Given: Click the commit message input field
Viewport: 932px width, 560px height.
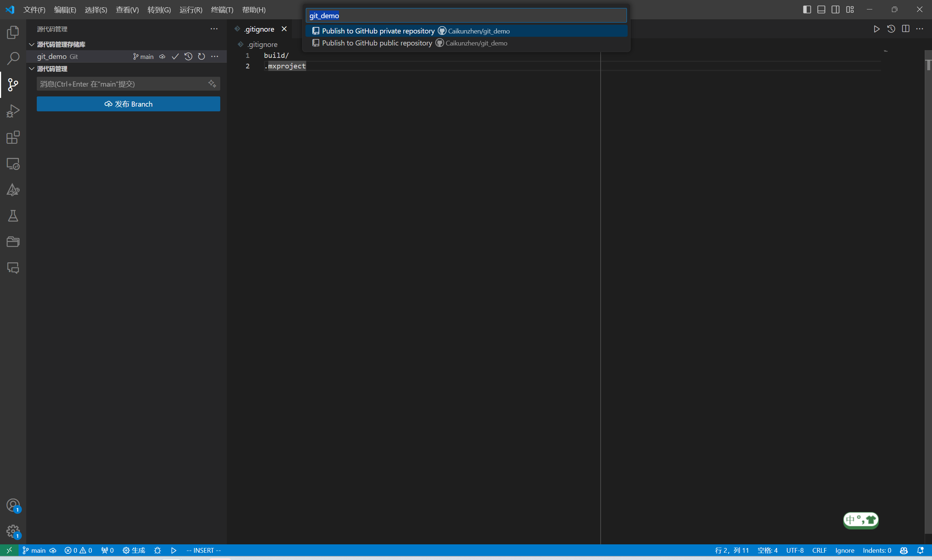Looking at the screenshot, I should tap(121, 84).
